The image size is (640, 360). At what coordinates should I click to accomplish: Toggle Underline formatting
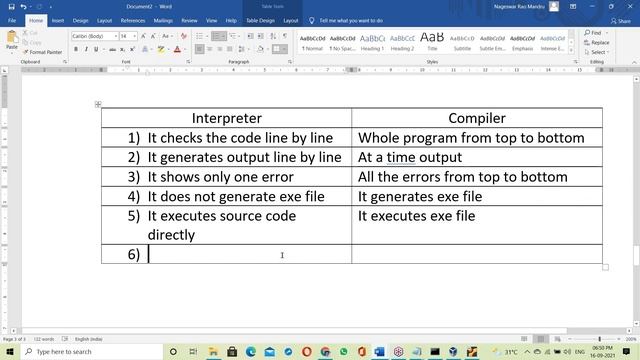(x=96, y=49)
